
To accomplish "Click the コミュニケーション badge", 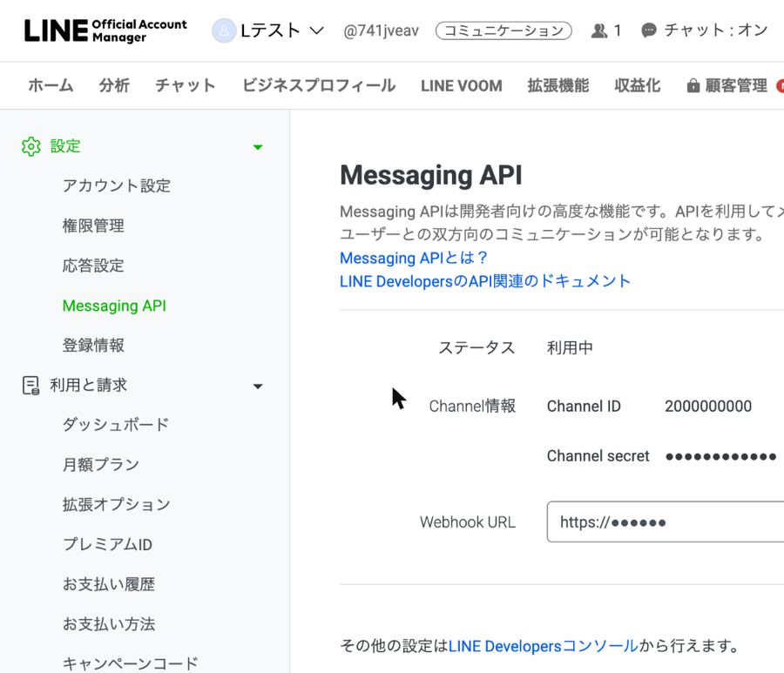I will pos(504,31).
